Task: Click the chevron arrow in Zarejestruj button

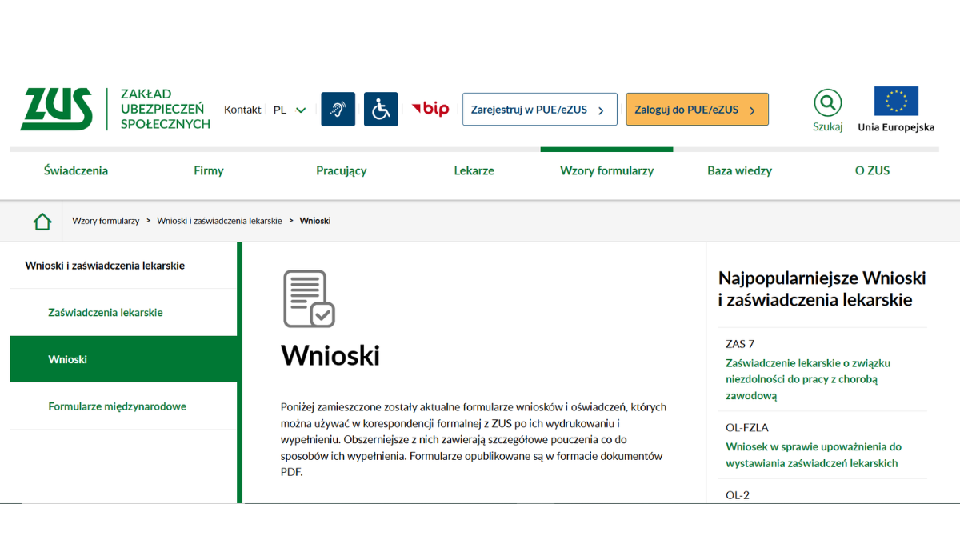Action: click(601, 110)
